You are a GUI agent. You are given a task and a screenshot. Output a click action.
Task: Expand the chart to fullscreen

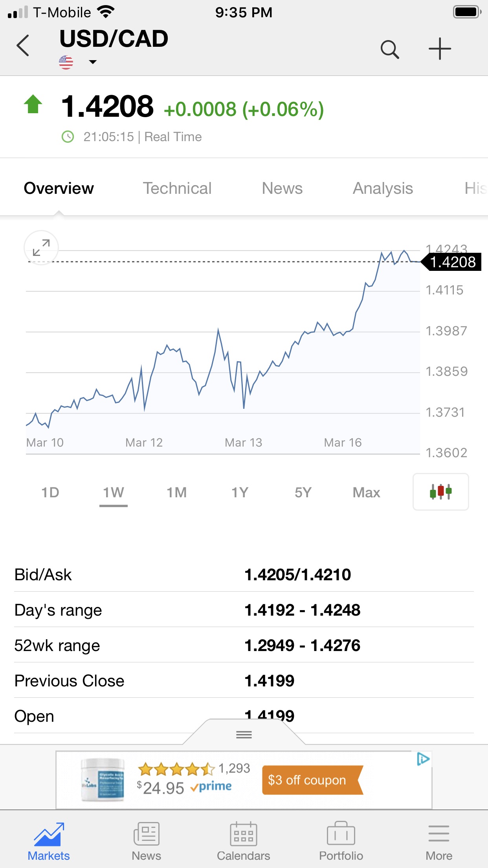[41, 248]
